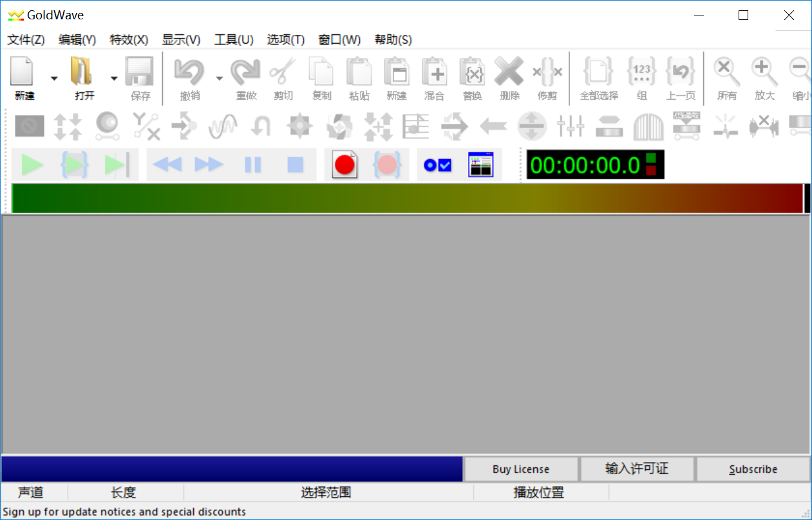
Task: Click the 混合 (Mix) icon
Action: 435,72
